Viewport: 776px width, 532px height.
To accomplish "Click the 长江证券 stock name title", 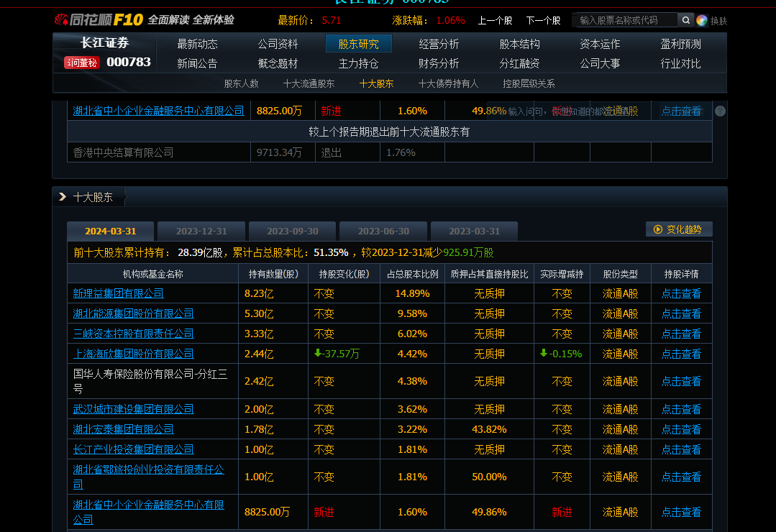I will (105, 42).
